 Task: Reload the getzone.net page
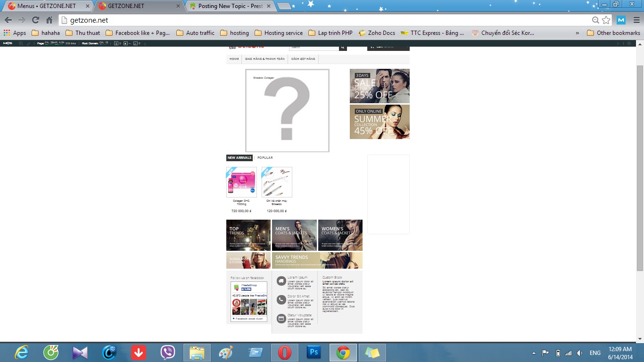click(x=35, y=20)
